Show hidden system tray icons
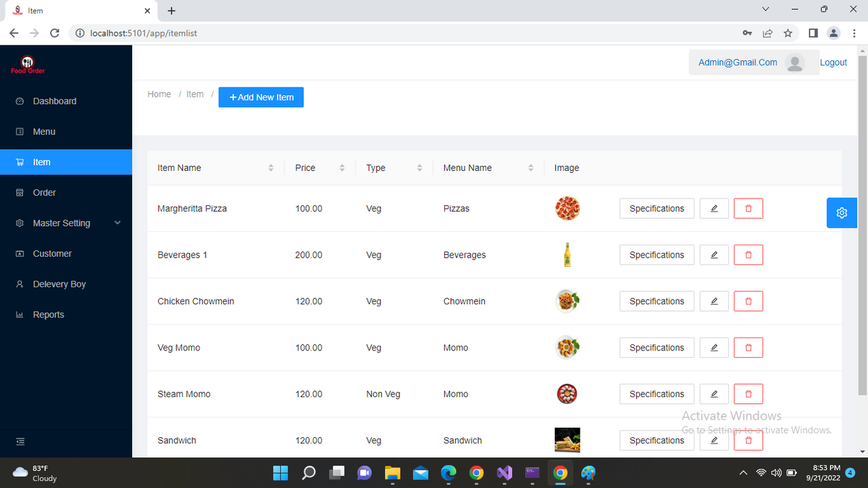This screenshot has width=868, height=488. point(743,472)
